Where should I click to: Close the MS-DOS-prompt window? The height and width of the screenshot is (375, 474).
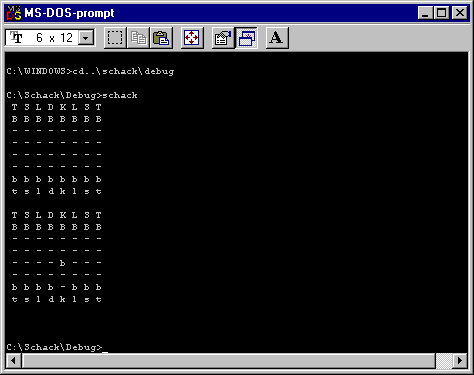point(460,13)
